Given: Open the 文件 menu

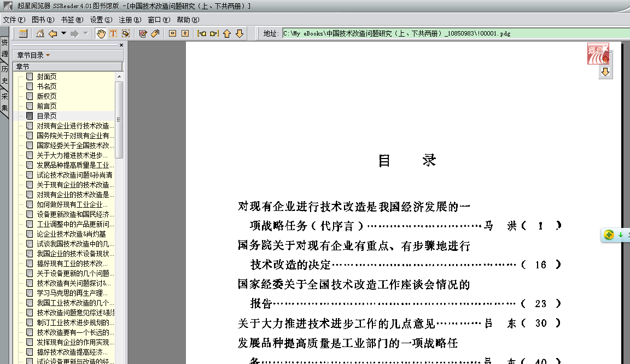Looking at the screenshot, I should tap(14, 20).
